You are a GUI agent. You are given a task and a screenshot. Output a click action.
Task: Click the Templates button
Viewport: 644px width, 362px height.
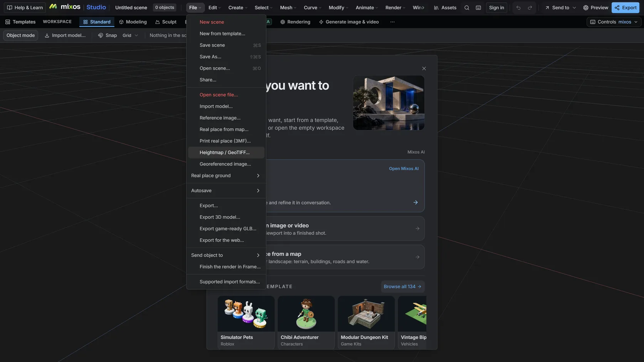(x=20, y=22)
